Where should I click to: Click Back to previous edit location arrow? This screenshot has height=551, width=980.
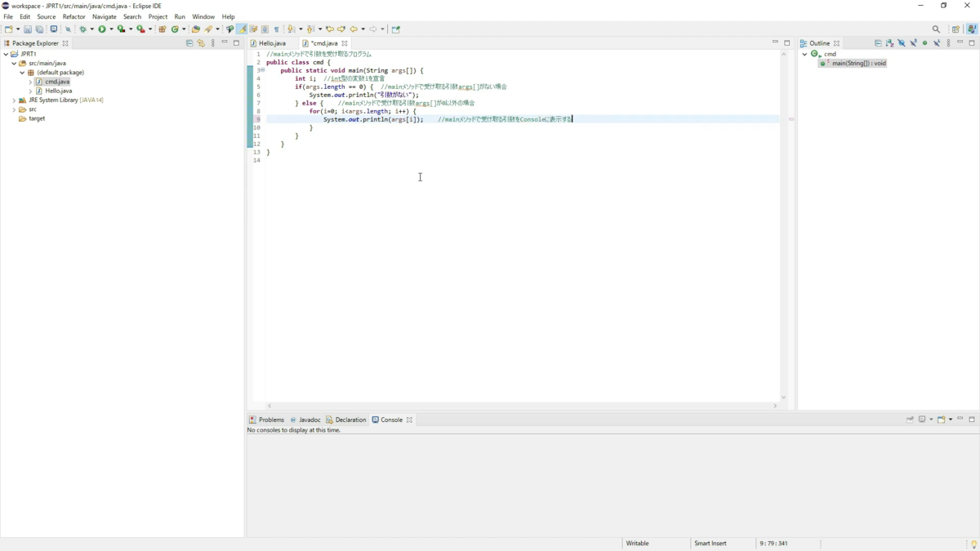click(329, 29)
